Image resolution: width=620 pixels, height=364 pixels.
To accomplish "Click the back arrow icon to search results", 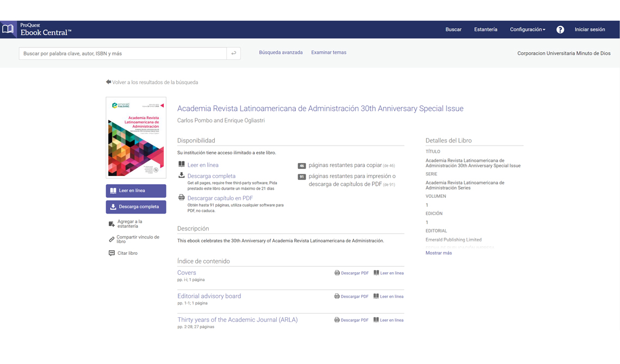I will tap(108, 82).
